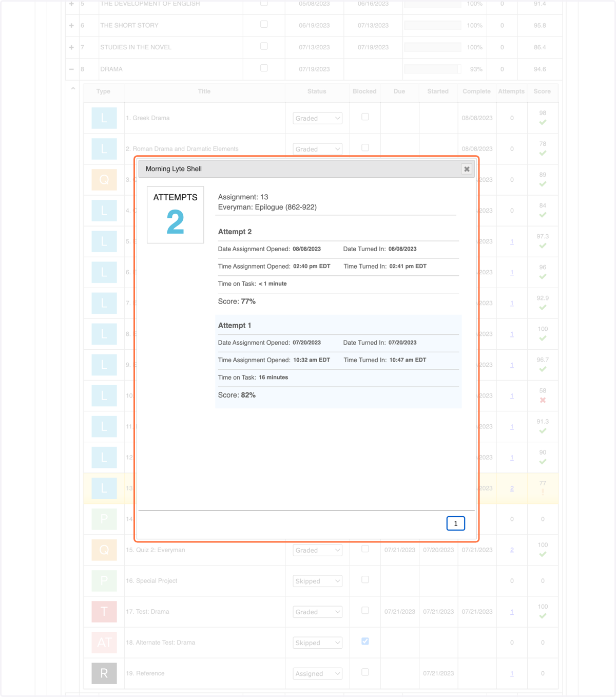This screenshot has height=697, width=616.
Task: Click Attempt 2 heading in dialog
Action: click(x=235, y=232)
